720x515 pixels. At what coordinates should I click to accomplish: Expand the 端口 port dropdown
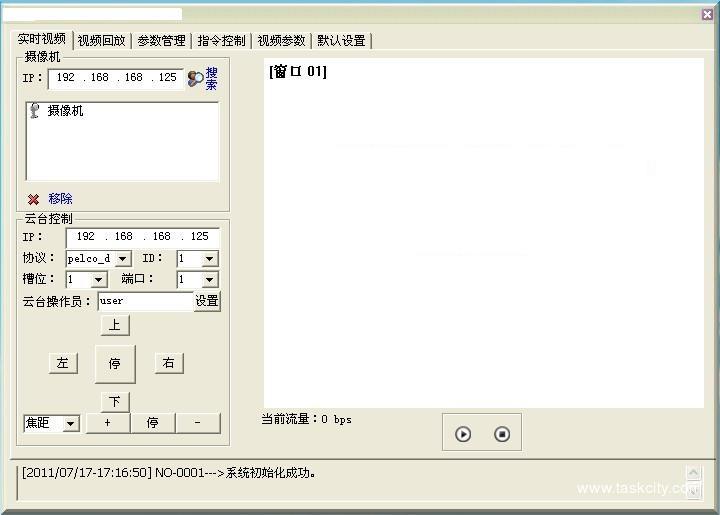(209, 279)
